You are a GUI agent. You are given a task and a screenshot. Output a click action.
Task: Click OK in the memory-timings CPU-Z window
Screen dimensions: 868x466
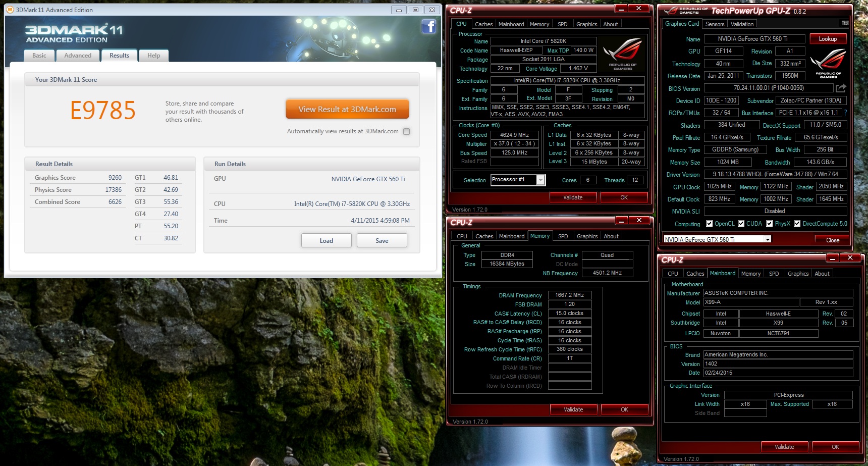[x=625, y=409]
